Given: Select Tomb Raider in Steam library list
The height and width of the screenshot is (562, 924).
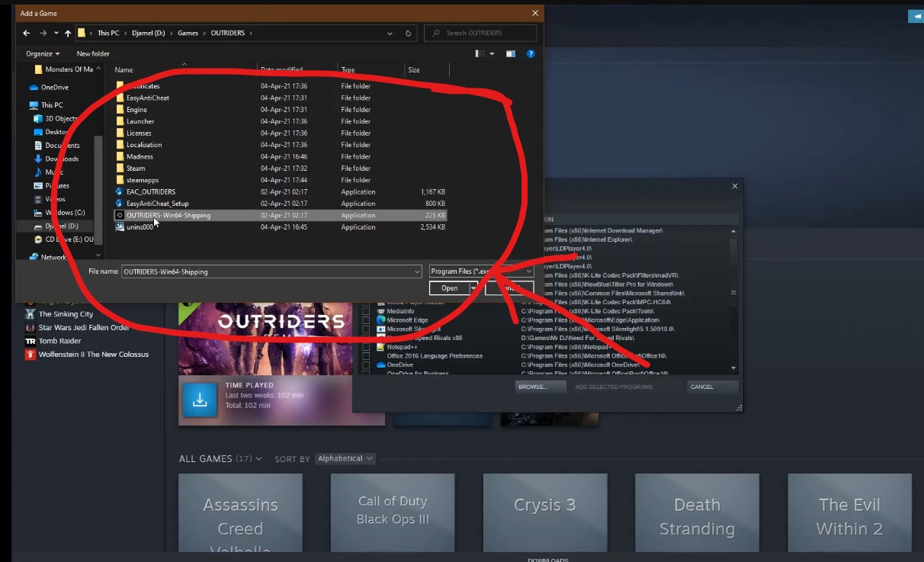Looking at the screenshot, I should click(x=59, y=341).
